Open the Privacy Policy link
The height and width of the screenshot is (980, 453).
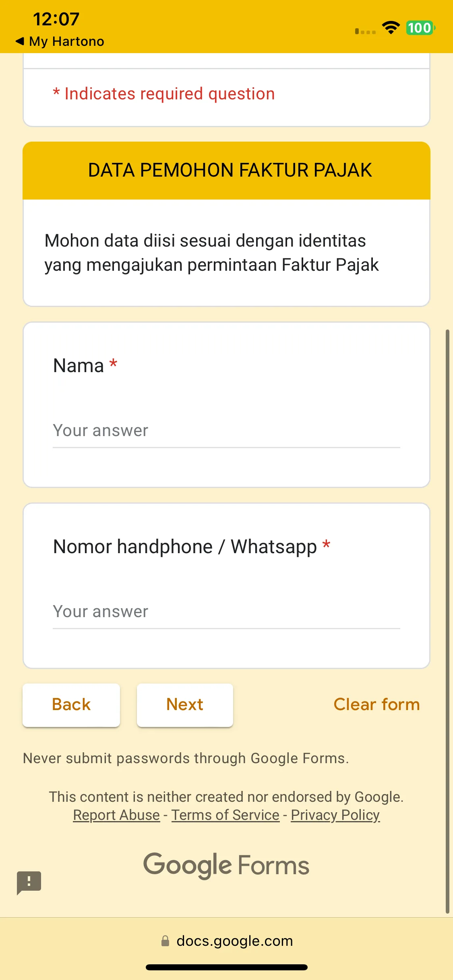(335, 815)
